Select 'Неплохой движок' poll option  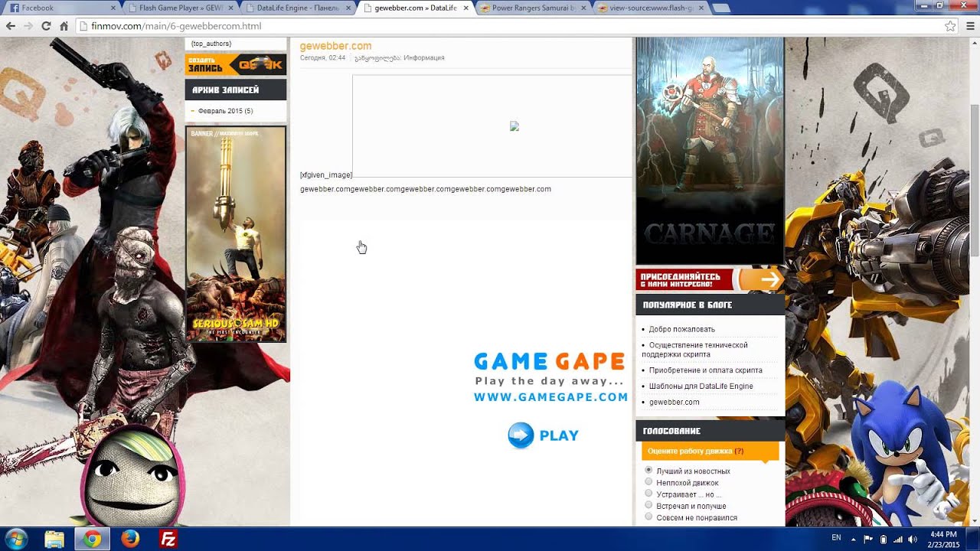tap(648, 482)
